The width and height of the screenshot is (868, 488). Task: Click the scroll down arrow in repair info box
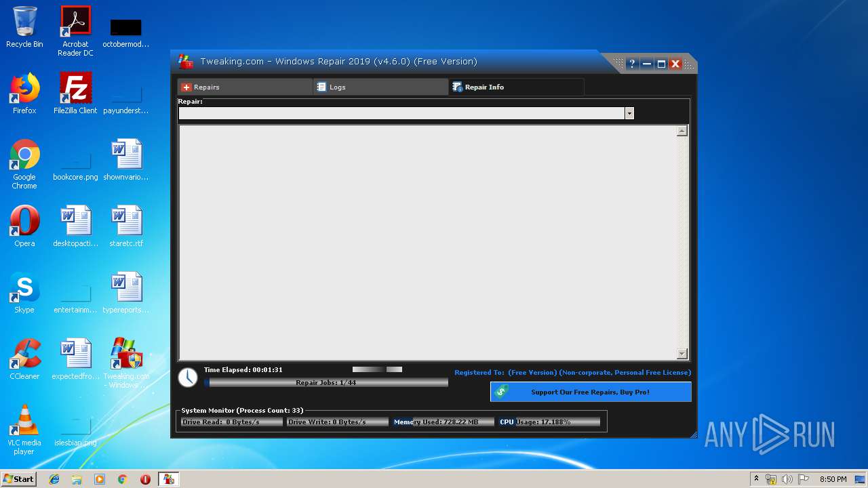pyautogui.click(x=682, y=354)
